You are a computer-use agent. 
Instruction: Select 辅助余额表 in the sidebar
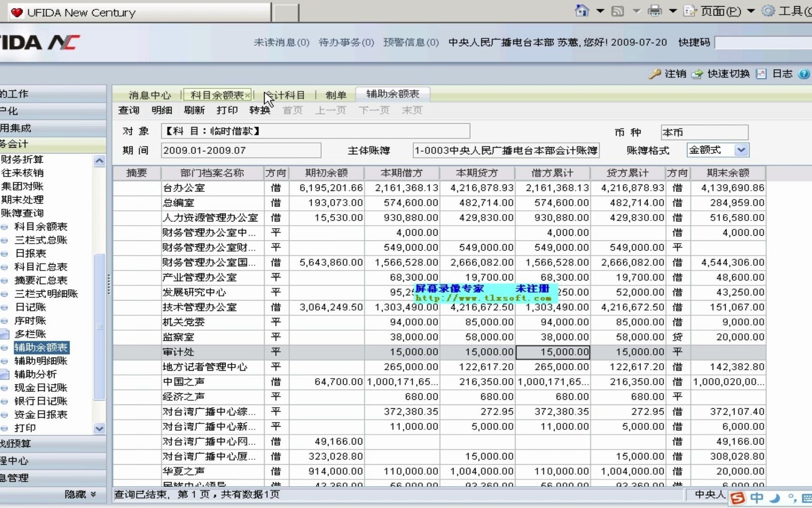pyautogui.click(x=41, y=348)
